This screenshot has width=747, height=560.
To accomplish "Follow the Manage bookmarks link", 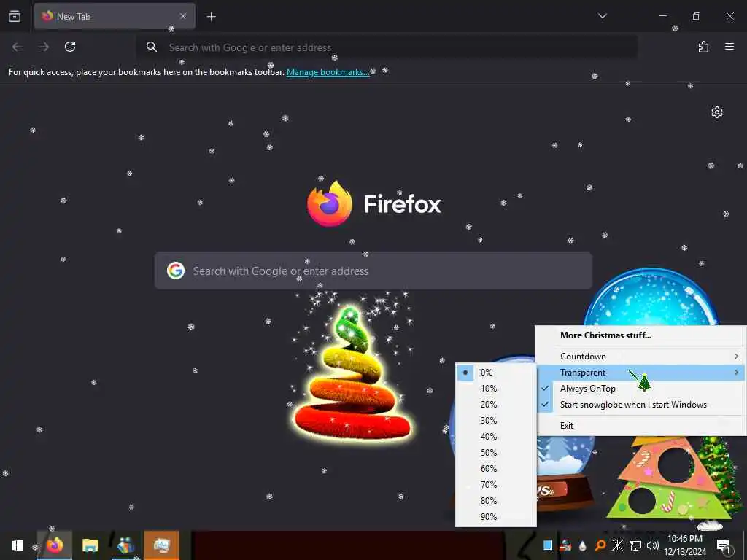I will [328, 72].
